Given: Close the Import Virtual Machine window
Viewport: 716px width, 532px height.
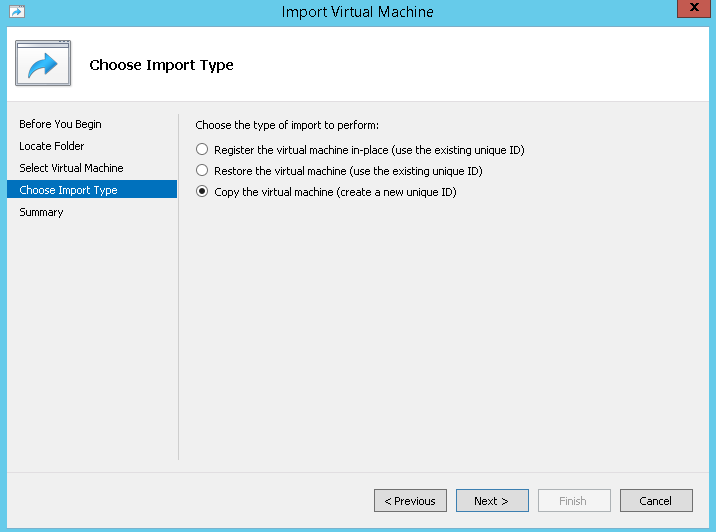Looking at the screenshot, I should click(x=694, y=8).
